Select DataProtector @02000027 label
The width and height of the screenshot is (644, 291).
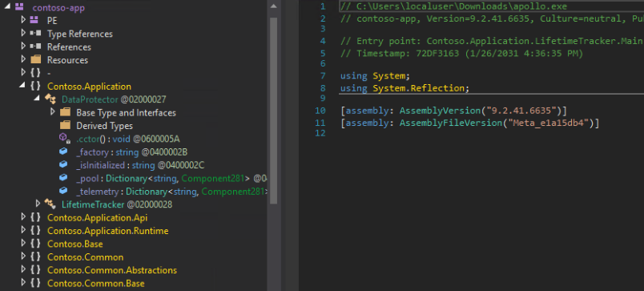(114, 99)
